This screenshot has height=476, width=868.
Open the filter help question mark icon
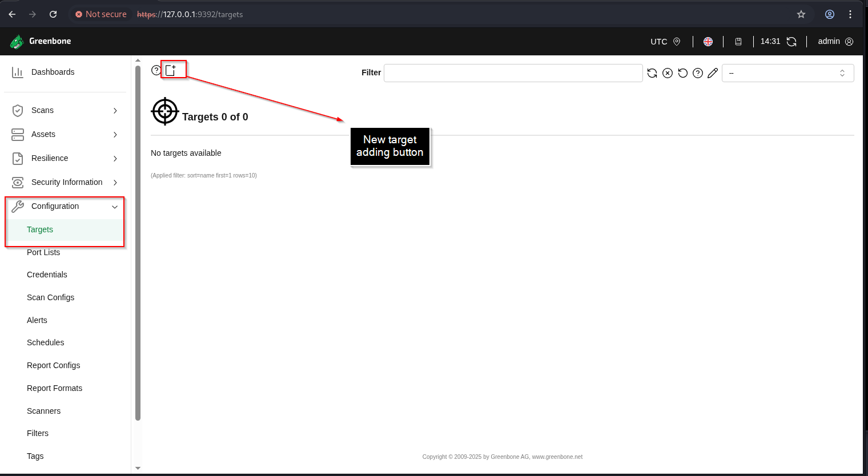(x=698, y=73)
